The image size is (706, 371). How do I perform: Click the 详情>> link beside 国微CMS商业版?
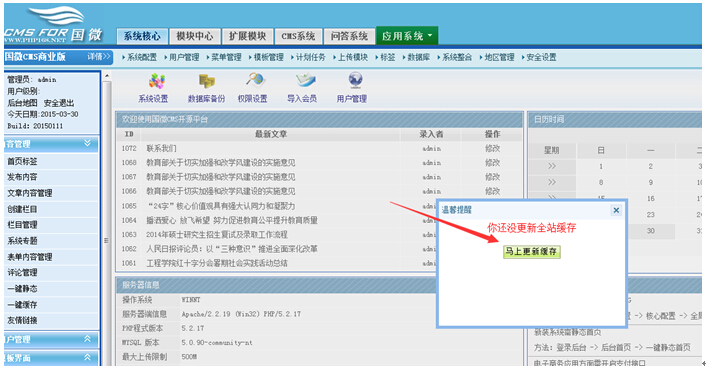pos(98,57)
